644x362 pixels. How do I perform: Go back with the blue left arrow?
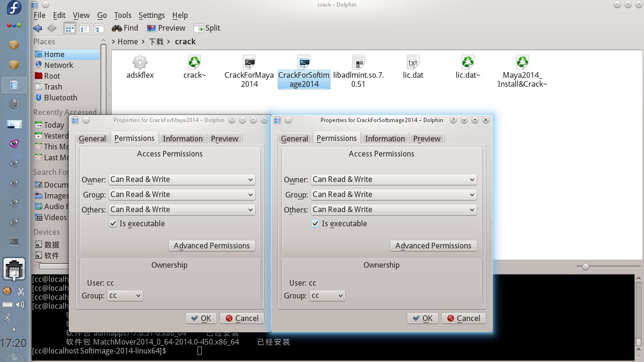point(38,28)
